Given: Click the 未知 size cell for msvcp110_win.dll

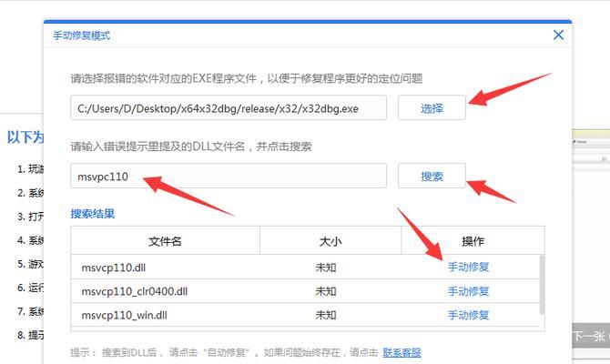Looking at the screenshot, I should pyautogui.click(x=326, y=315).
